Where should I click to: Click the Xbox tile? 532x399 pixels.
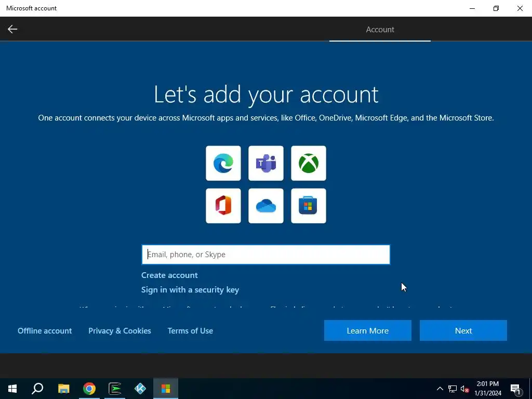pyautogui.click(x=309, y=163)
